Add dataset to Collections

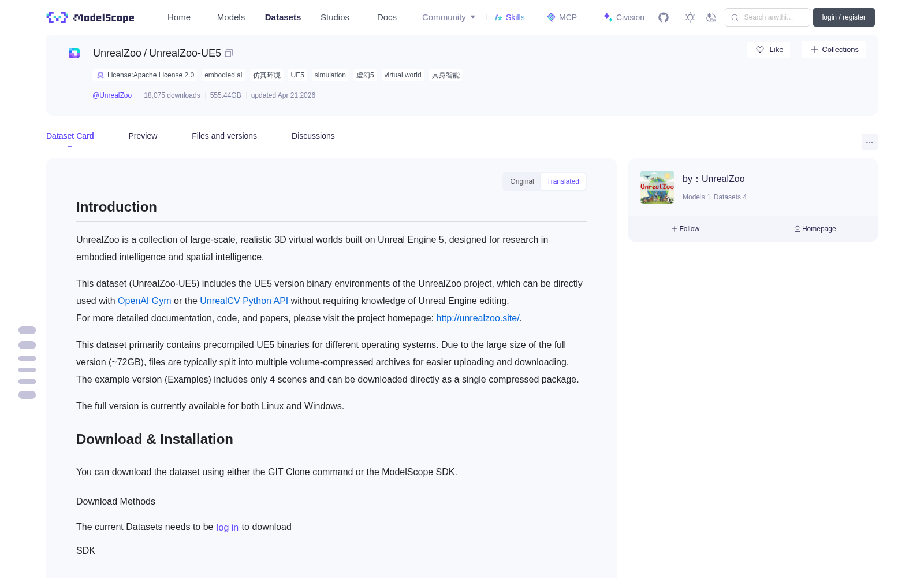(834, 50)
